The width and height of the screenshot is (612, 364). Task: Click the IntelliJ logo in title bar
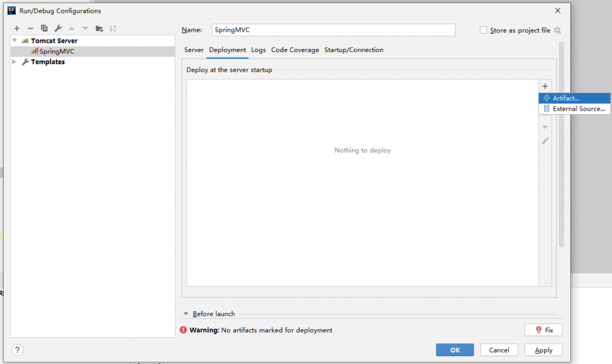tap(12, 10)
